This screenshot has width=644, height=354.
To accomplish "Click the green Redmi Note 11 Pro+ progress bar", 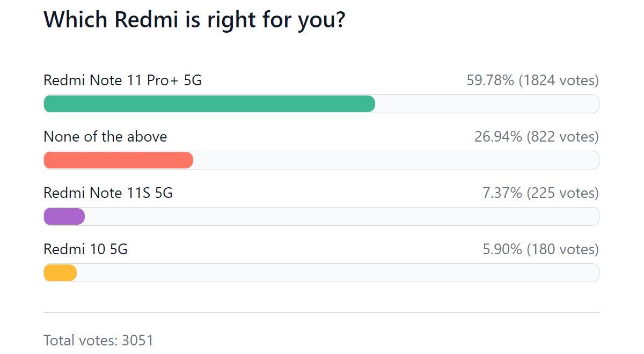I will click(209, 104).
